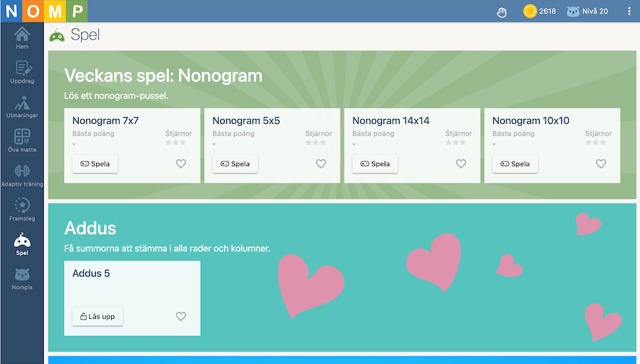
Task: Open Öva matte in sidebar
Action: 22,141
